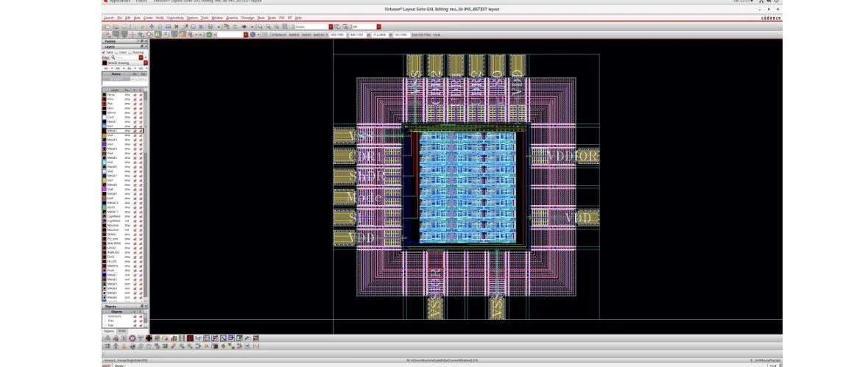This screenshot has width=868, height=367.
Task: Open the Connectivity menu
Action: 175,18
